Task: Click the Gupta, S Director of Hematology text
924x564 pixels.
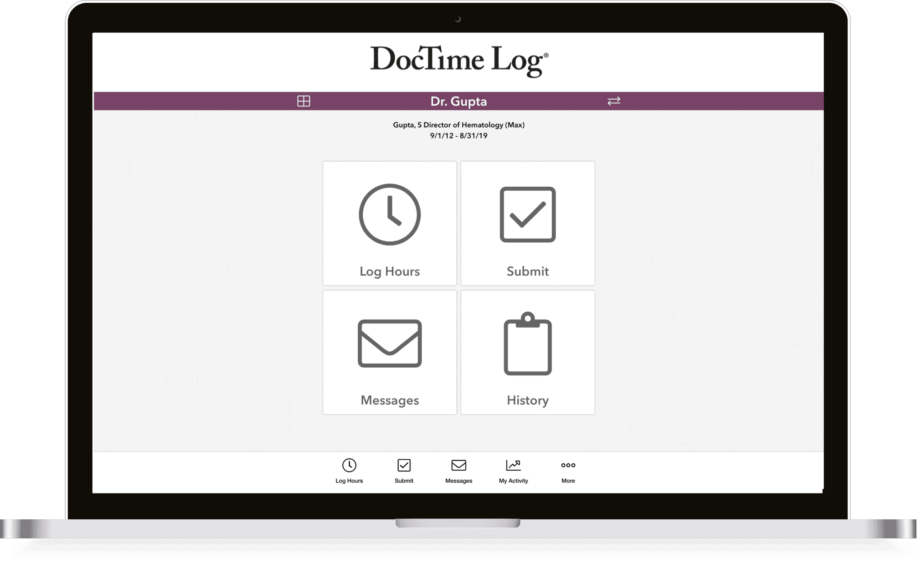Action: [x=458, y=125]
